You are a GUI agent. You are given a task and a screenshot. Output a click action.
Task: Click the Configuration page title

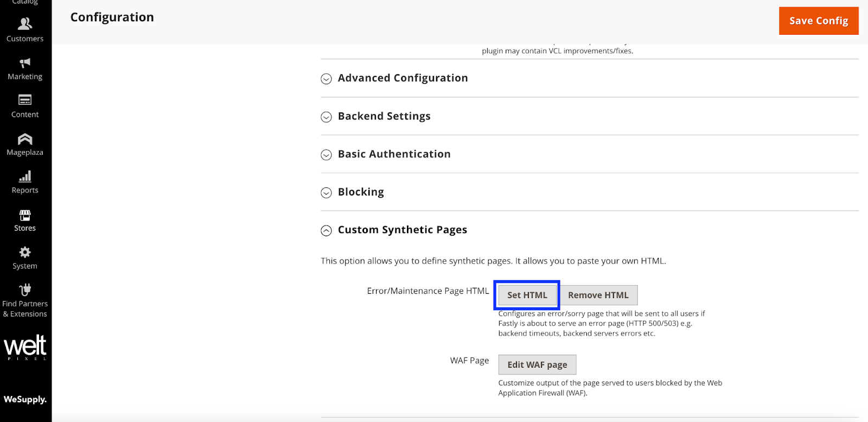coord(112,17)
